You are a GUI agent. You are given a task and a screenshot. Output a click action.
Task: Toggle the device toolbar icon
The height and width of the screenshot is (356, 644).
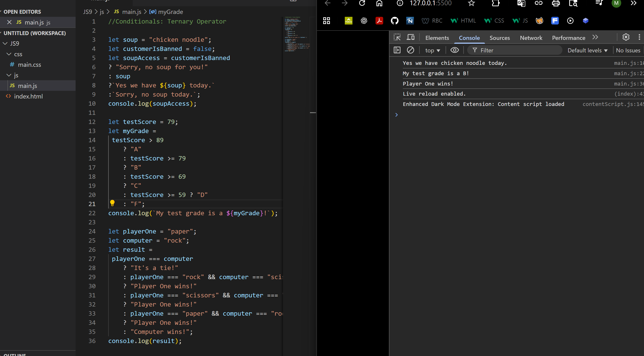tap(410, 37)
